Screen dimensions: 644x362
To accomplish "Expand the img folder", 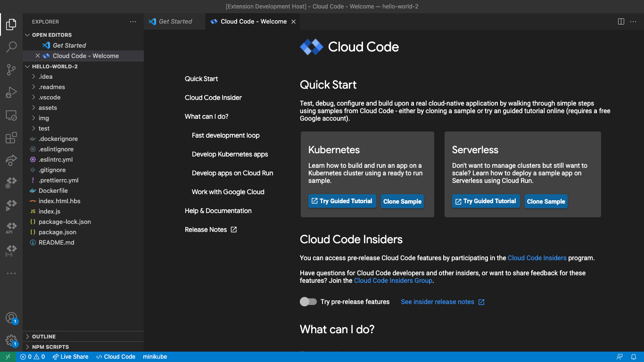I will pyautogui.click(x=83, y=118).
